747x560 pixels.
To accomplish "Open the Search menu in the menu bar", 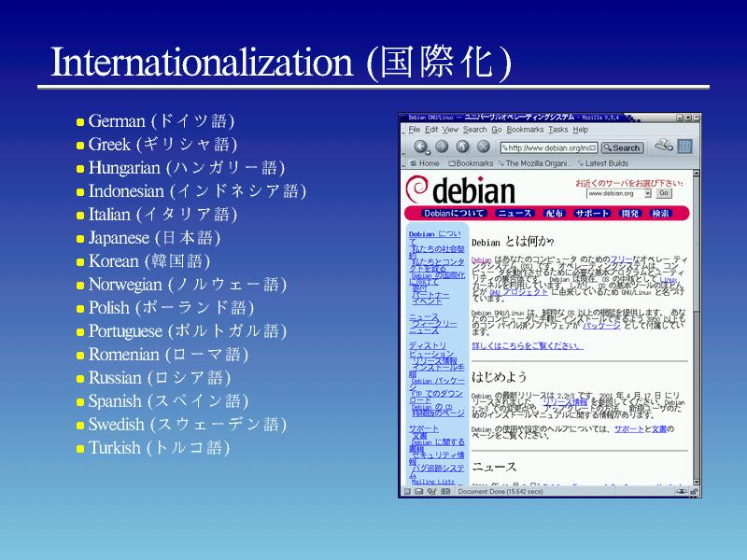I will [x=475, y=130].
